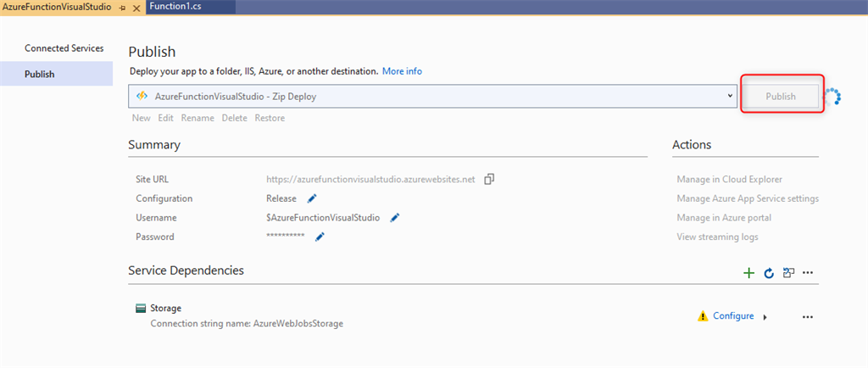Click the $AzureFunctionVisualStudio username value
This screenshot has width=868, height=368.
(323, 218)
